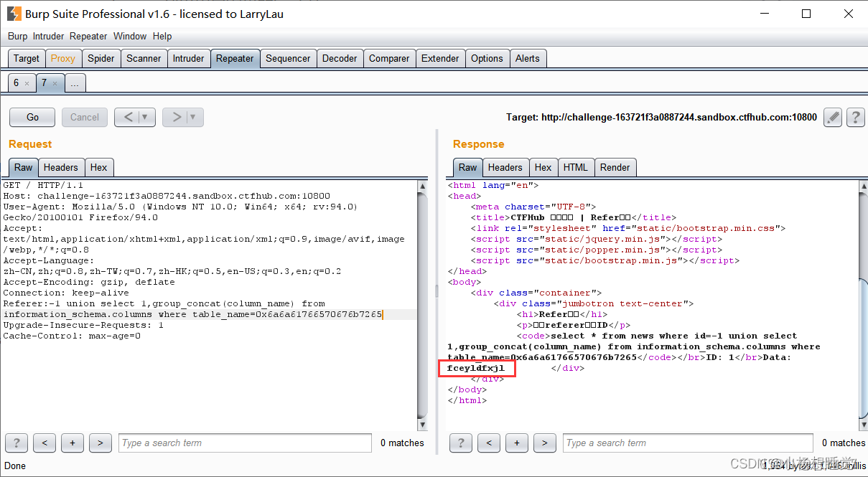
Task: Add a new Repeater tab with the ... tab
Action: click(75, 83)
